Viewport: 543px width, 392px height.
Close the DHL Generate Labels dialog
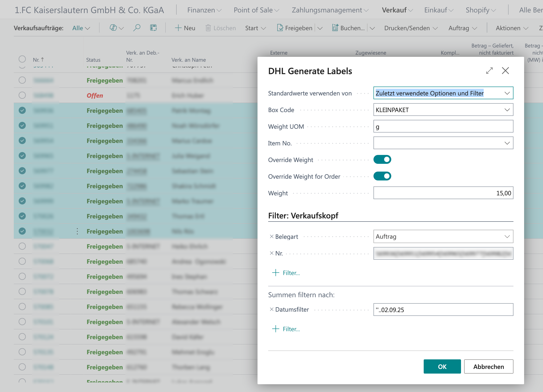[505, 71]
